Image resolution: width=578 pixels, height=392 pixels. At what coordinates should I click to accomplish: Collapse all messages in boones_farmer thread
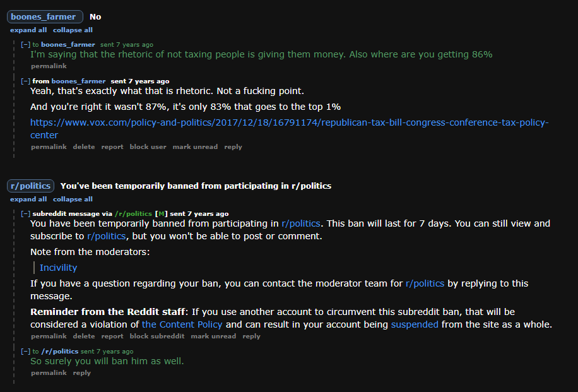tap(73, 30)
